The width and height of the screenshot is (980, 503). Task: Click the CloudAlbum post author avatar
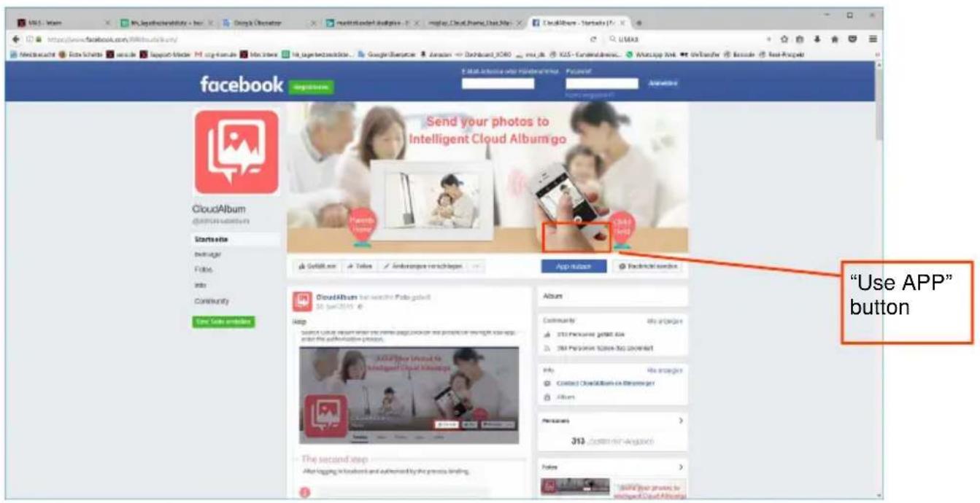pos(302,302)
